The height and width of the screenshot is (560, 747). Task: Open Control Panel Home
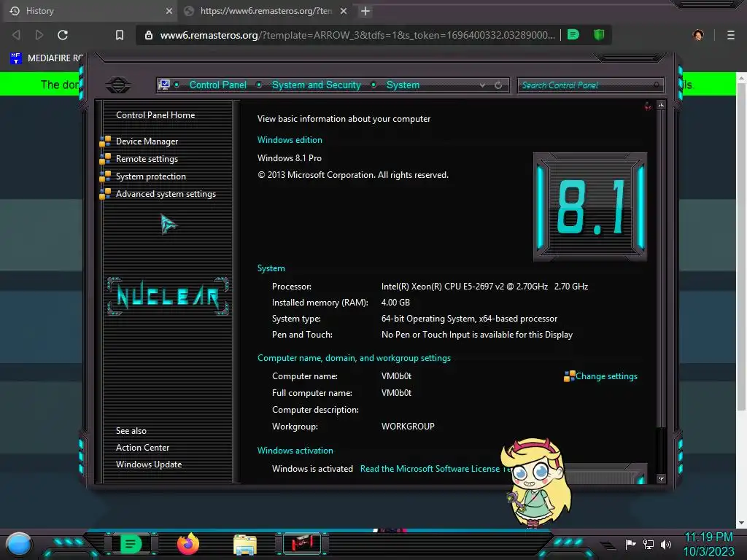155,114
